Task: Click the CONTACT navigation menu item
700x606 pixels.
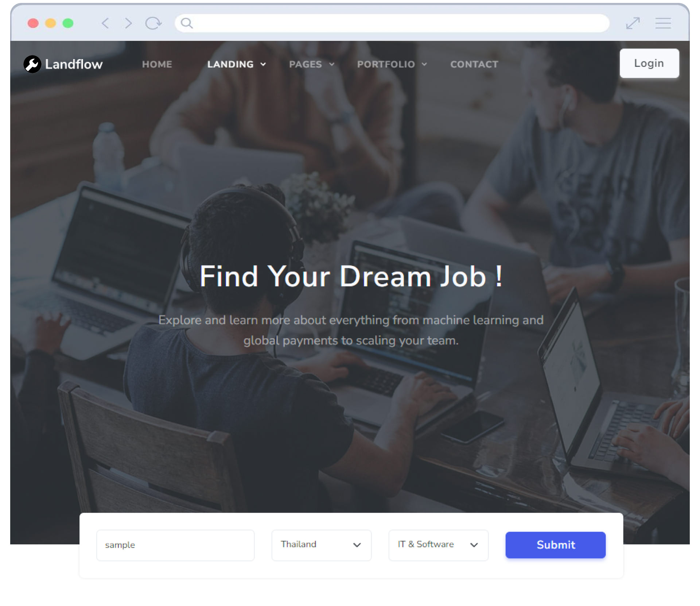Action: click(x=473, y=64)
